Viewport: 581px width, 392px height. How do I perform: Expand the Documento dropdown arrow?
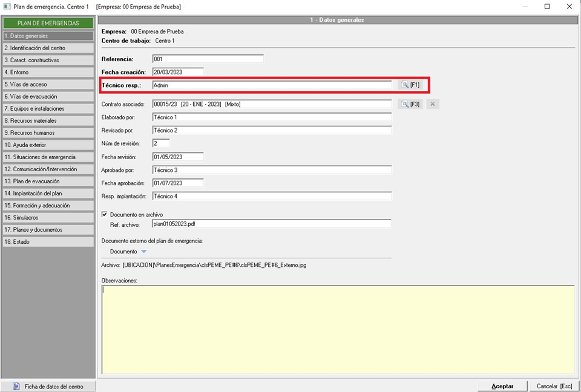143,252
